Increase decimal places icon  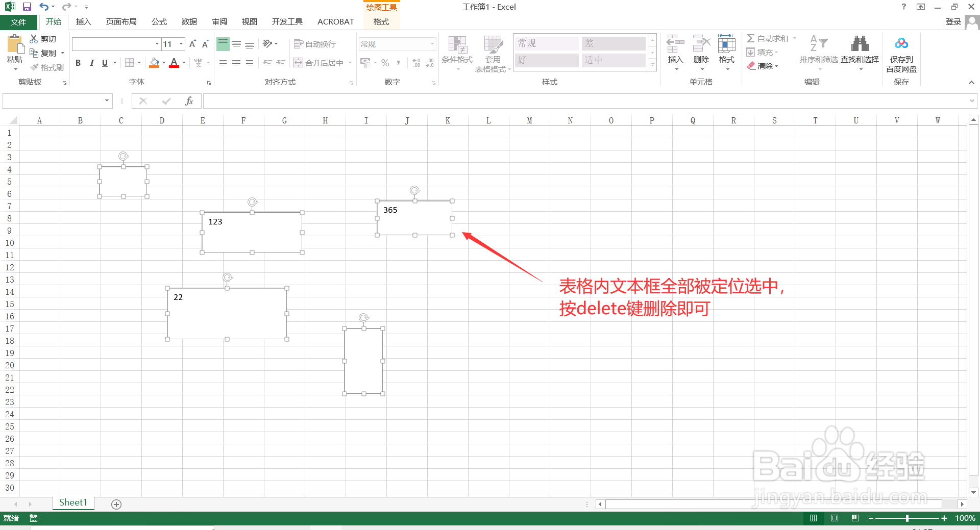click(416, 63)
